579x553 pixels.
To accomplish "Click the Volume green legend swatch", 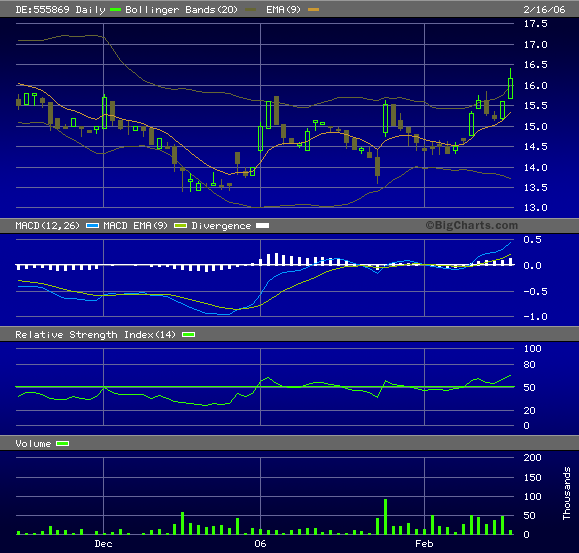I will pos(62,443).
